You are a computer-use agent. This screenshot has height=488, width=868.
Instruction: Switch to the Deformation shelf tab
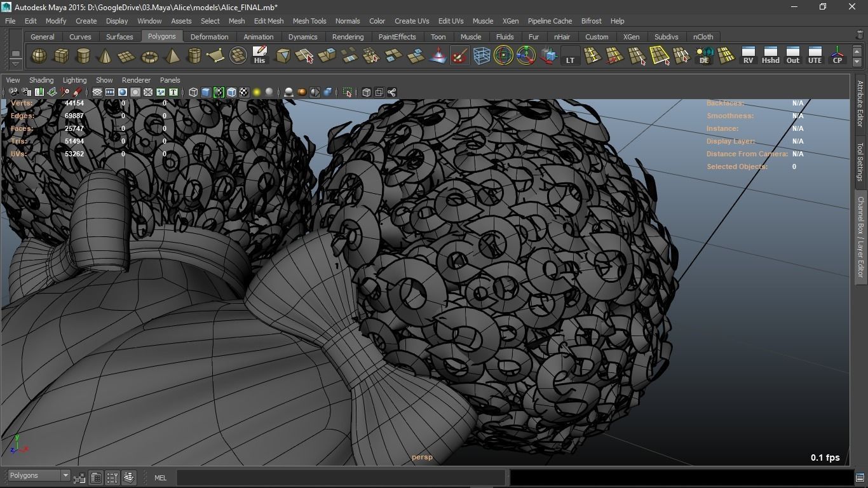pyautogui.click(x=209, y=37)
